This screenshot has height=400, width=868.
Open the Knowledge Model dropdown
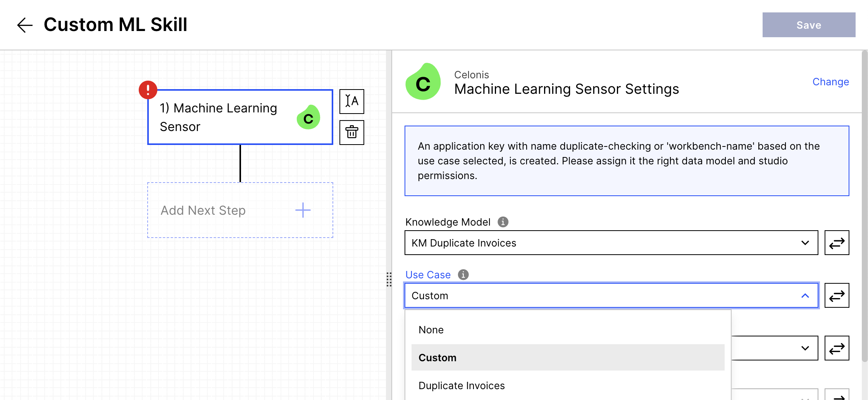(x=611, y=243)
